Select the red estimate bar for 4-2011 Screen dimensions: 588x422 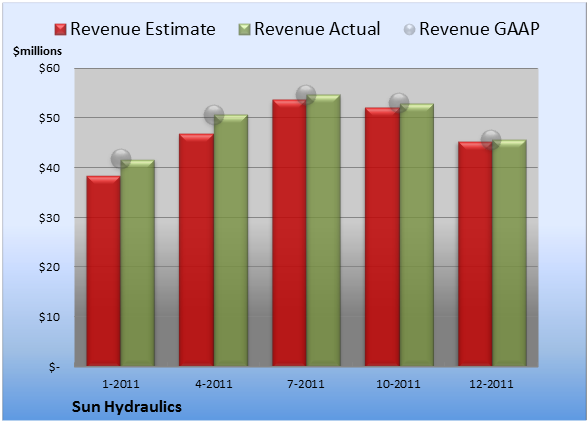pos(196,250)
